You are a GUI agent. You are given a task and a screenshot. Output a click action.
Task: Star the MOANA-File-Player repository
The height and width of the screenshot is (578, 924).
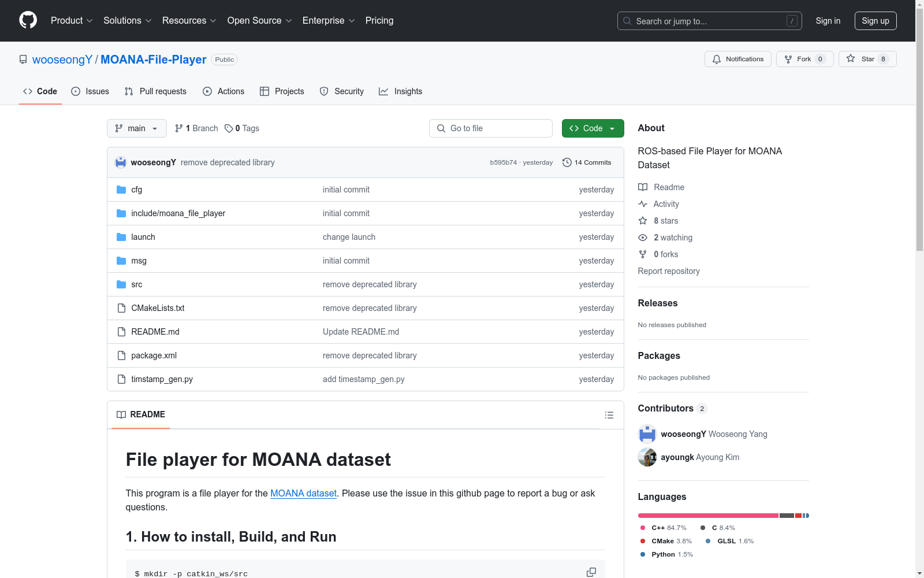coord(867,59)
